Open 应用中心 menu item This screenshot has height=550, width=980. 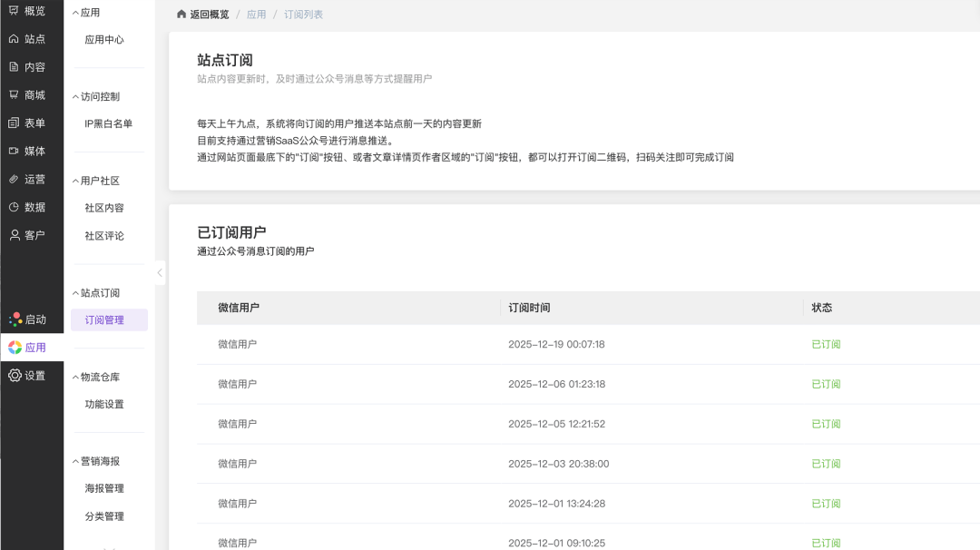pos(104,39)
